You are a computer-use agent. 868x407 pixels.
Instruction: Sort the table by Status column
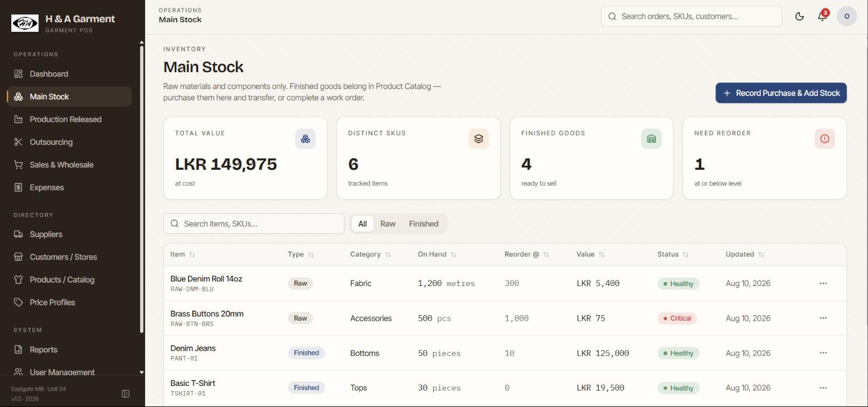(673, 254)
